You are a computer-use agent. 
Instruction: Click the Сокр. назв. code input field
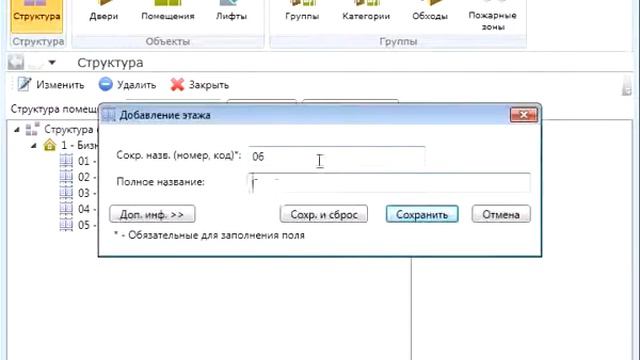pos(336,156)
